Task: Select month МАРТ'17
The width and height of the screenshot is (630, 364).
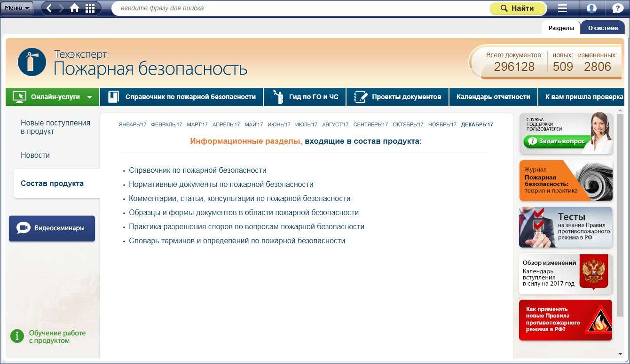Action: click(197, 124)
